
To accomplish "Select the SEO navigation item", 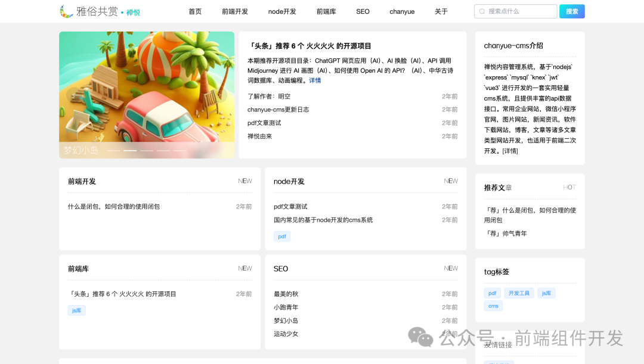I will click(363, 11).
